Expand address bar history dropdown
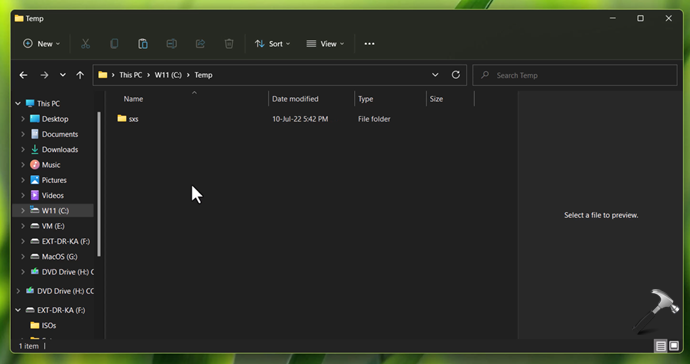 [x=435, y=75]
